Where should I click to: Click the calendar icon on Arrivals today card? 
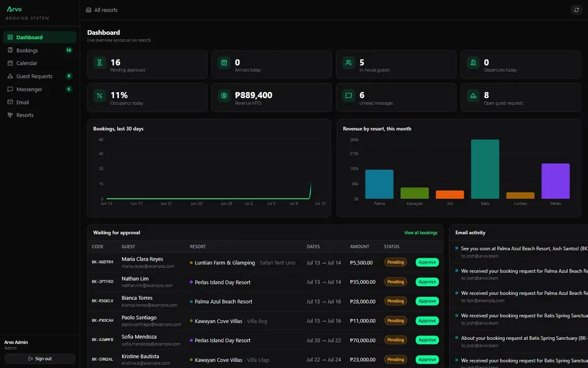point(224,63)
